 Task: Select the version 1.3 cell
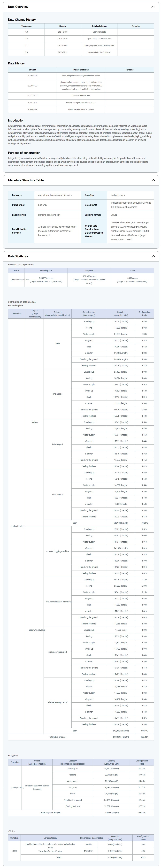tap(26, 32)
